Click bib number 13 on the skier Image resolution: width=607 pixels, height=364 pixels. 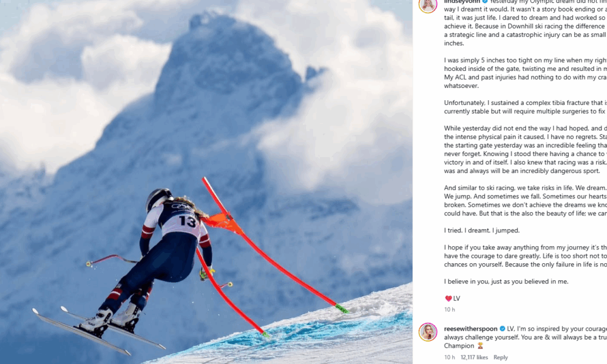187,221
